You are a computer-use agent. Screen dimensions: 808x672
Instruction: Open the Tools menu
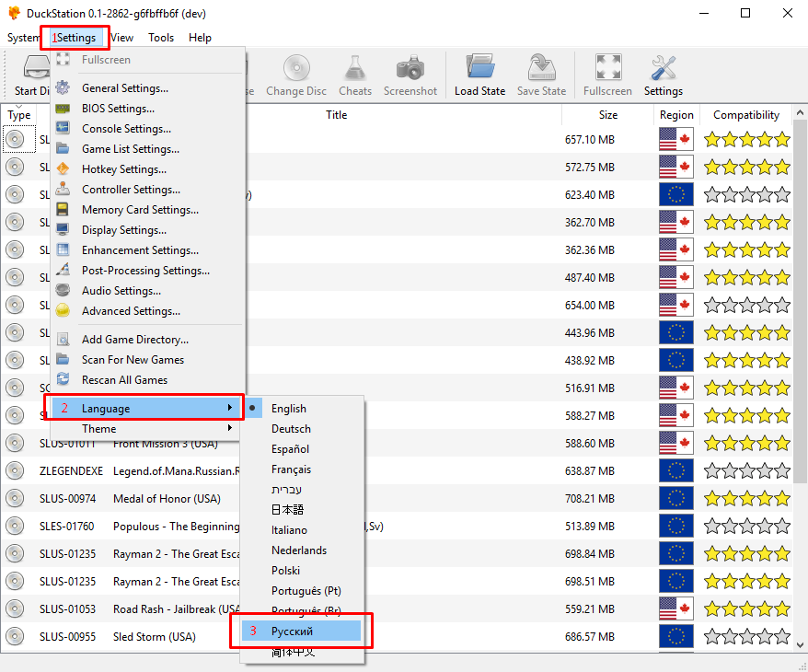click(161, 38)
